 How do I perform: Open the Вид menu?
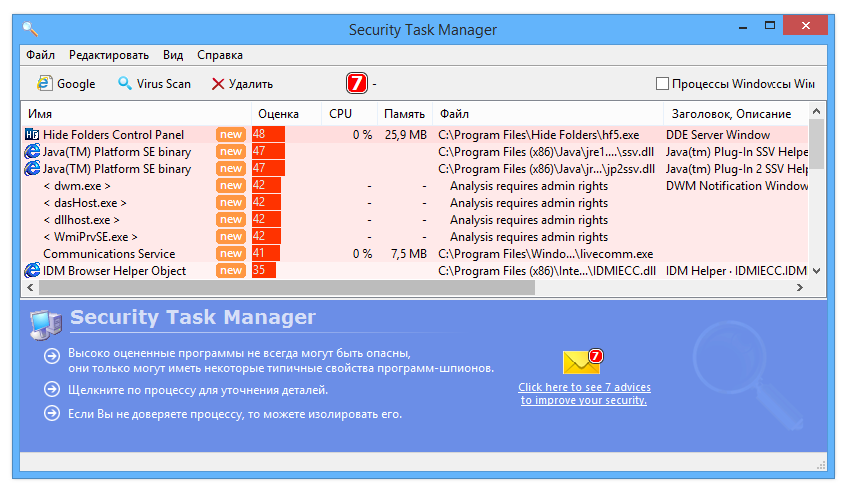[173, 55]
